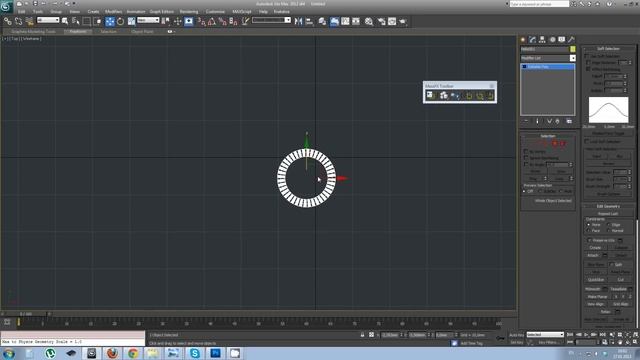Screen dimensions: 640x360
Task: Select the Select and Scale tool
Action: click(x=131, y=21)
